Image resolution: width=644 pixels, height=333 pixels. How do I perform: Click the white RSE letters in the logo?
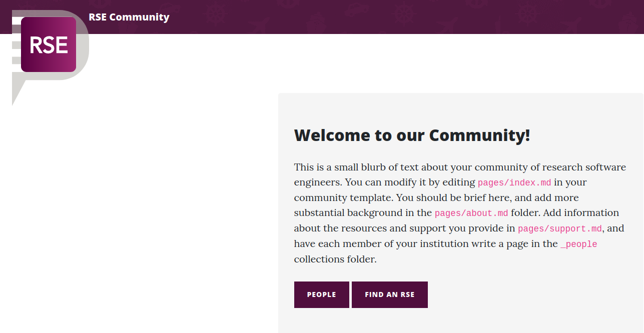point(49,45)
